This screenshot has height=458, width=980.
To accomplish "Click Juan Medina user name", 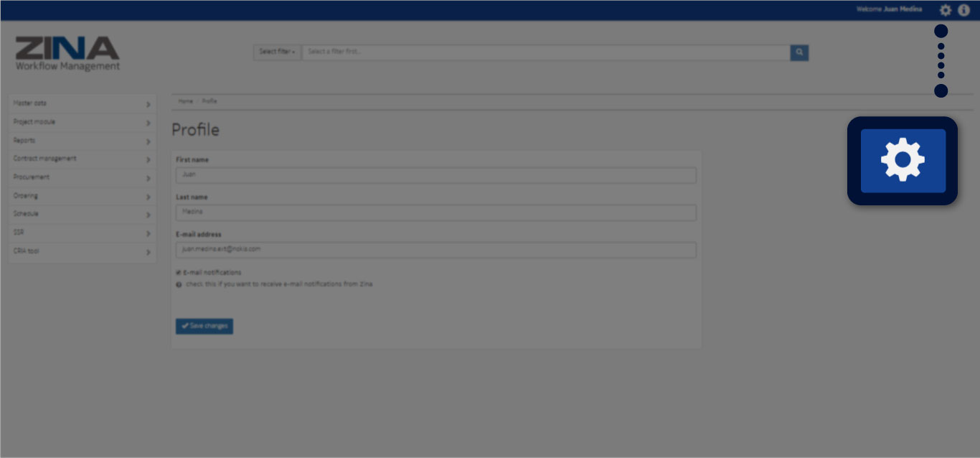I will (903, 9).
